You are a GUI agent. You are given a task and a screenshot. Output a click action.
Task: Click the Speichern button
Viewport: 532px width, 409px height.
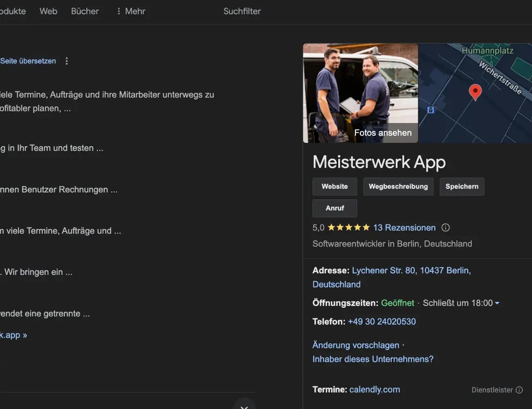462,187
